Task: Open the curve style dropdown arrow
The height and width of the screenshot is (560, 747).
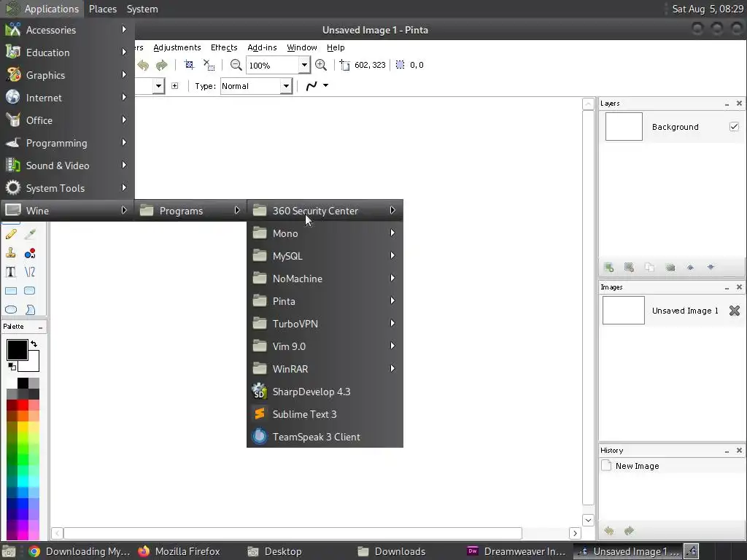Action: tap(326, 86)
